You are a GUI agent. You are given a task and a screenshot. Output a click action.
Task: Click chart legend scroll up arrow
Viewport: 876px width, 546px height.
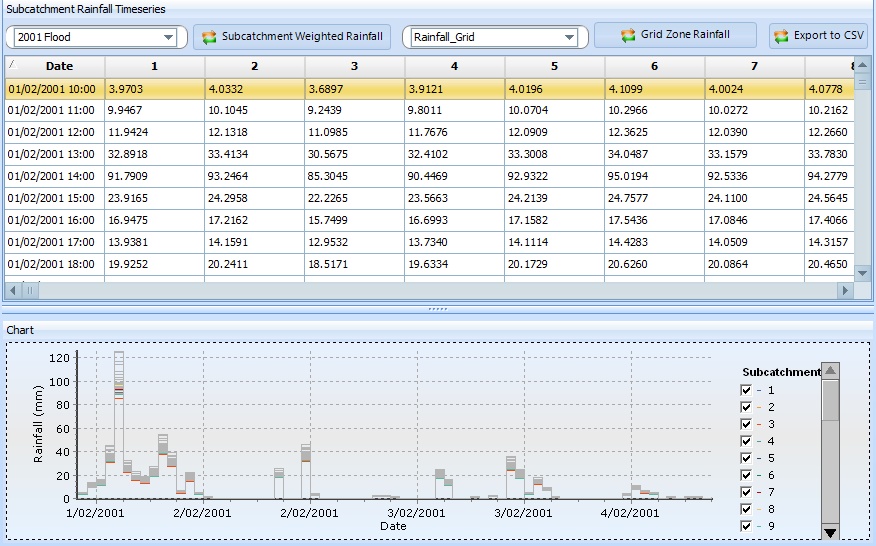pos(830,370)
